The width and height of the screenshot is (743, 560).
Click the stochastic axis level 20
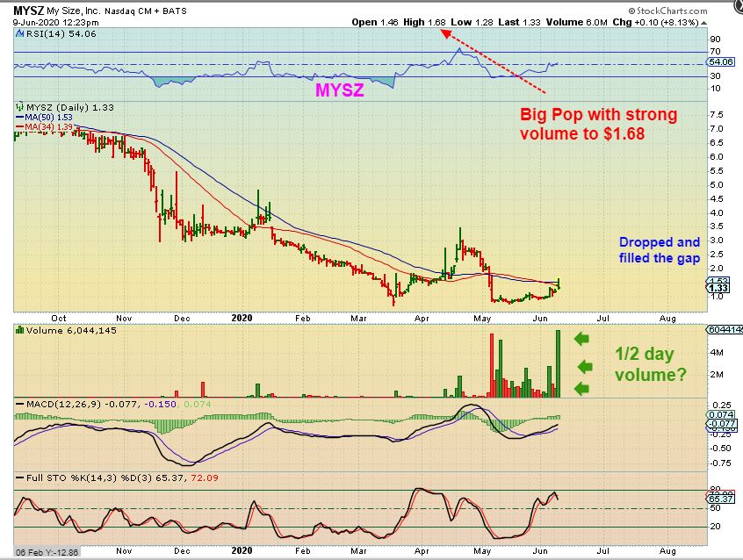coord(716,527)
